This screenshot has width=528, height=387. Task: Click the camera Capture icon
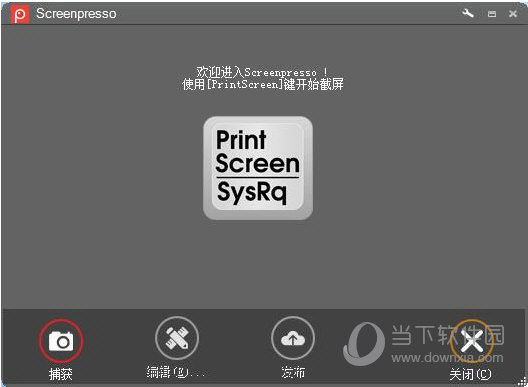(61, 341)
